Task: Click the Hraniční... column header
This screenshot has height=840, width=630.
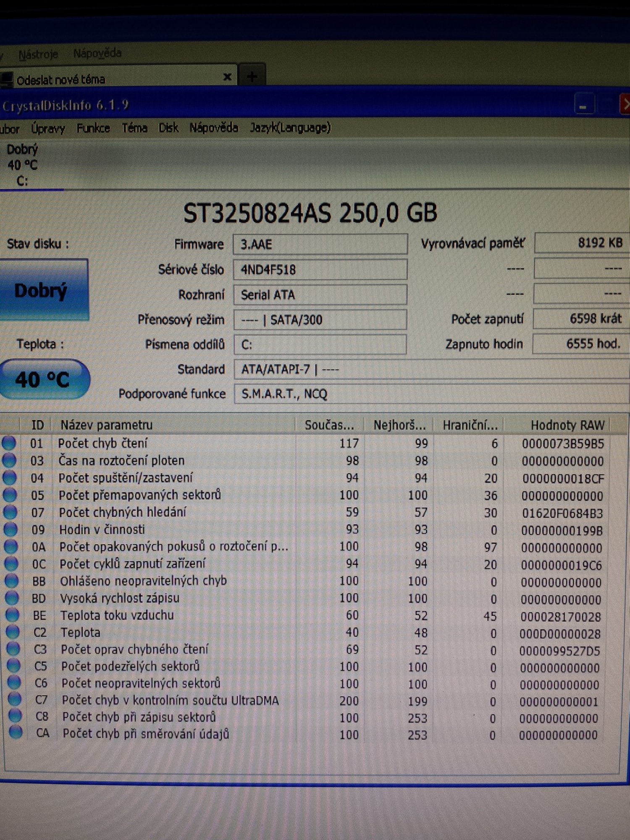Action: tap(470, 425)
